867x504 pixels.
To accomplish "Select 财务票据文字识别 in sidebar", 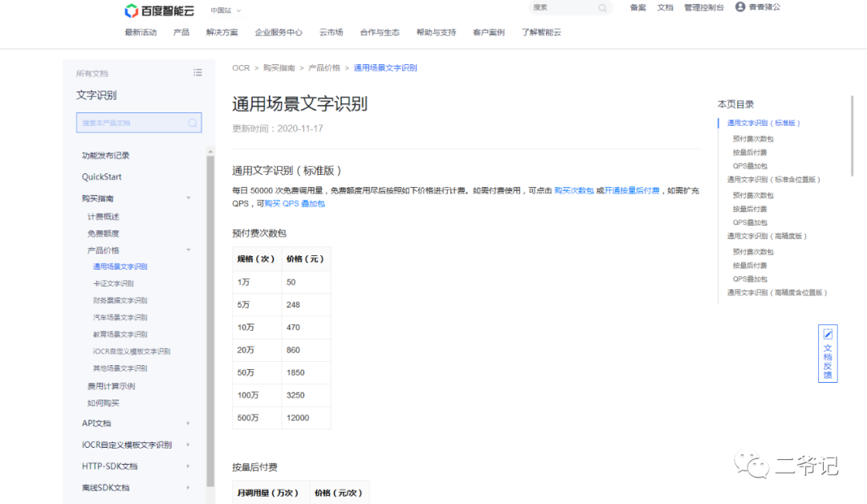I will click(120, 300).
